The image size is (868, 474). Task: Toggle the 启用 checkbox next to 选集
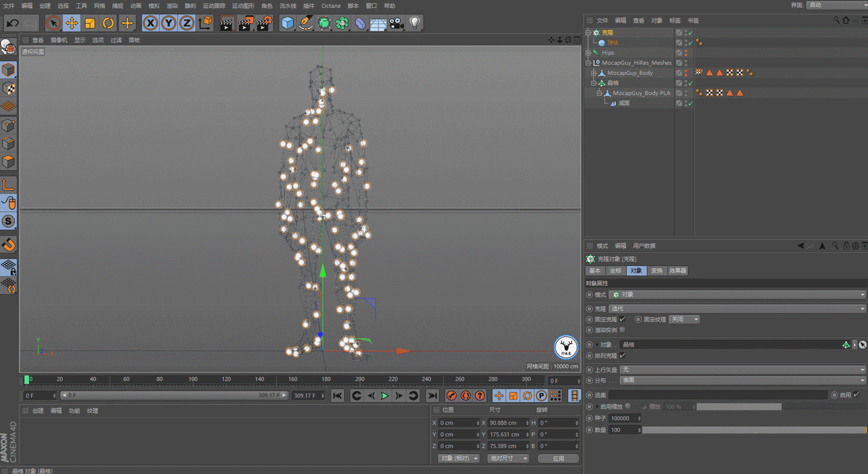(856, 395)
